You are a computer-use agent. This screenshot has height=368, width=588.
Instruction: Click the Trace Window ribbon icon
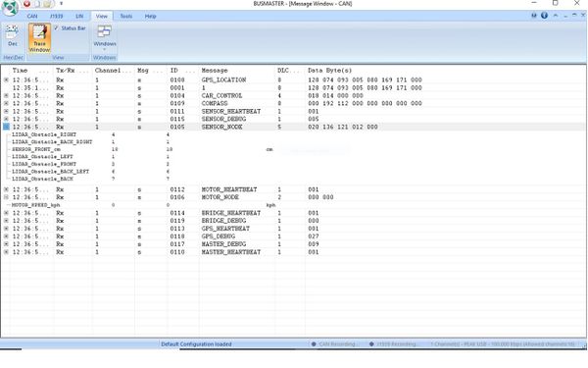pyautogui.click(x=39, y=37)
